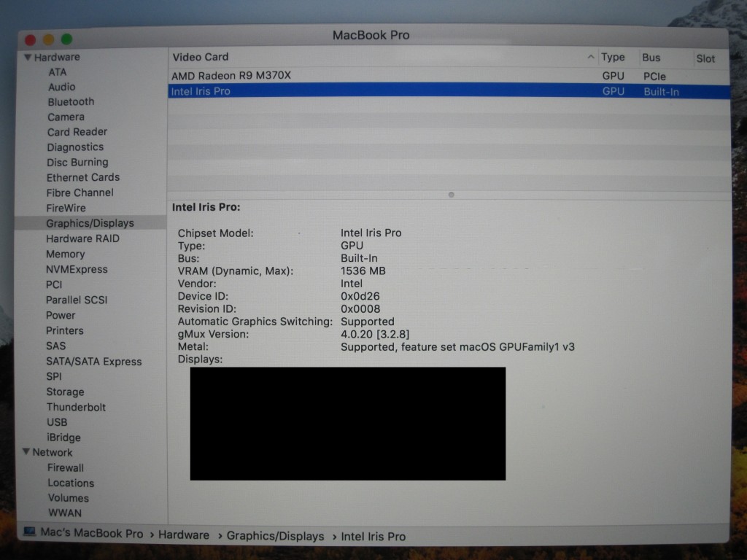Select PCI in the sidebar
This screenshot has height=560, width=747.
click(x=54, y=284)
